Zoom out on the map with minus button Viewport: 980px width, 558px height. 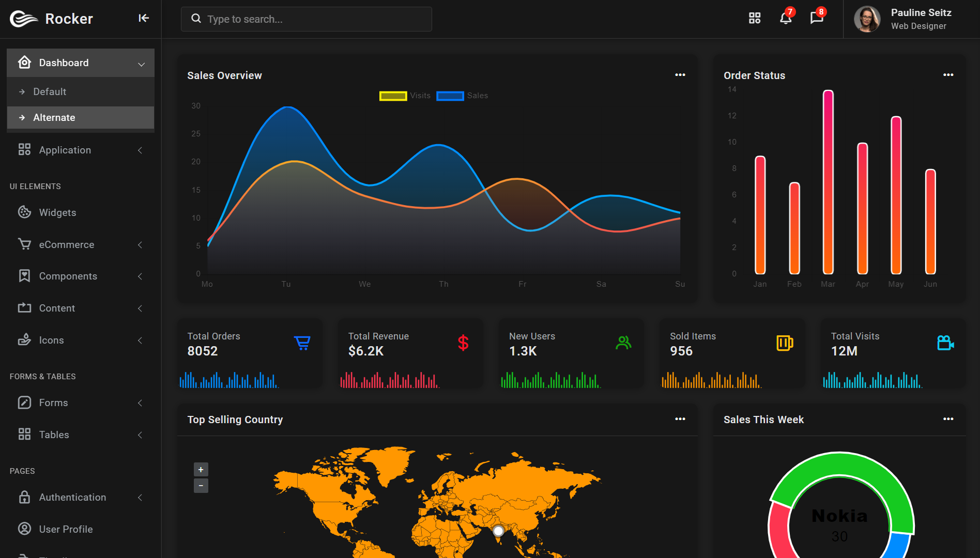[201, 486]
